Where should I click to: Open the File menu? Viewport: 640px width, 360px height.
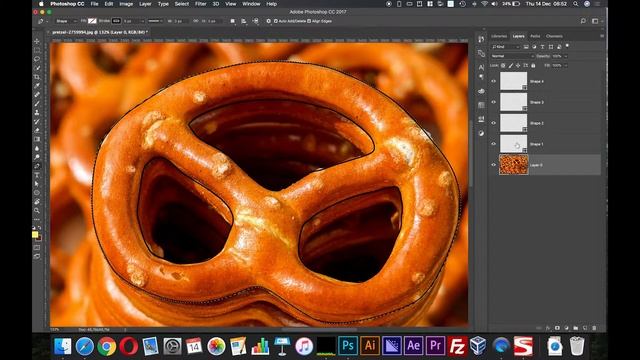pos(95,4)
